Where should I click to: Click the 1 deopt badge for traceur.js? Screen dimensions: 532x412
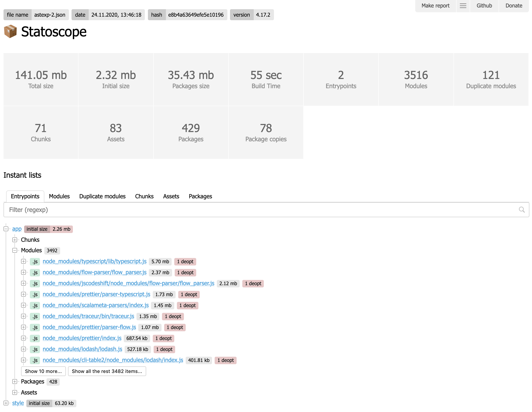tap(173, 316)
